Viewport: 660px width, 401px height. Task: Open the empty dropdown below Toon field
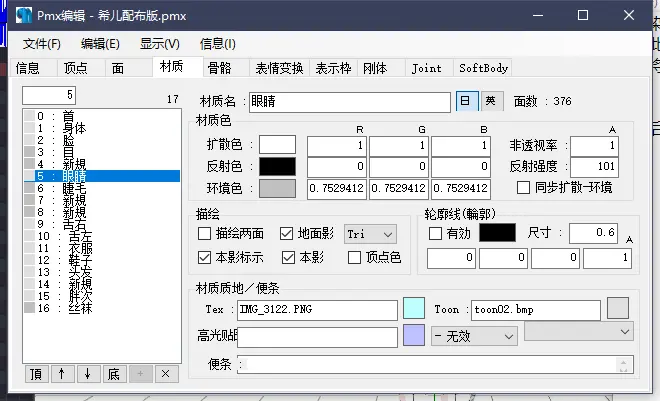[579, 332]
